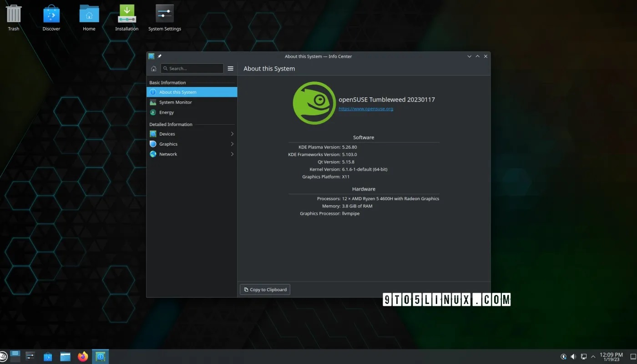Screen dimensions: 637x364
Task: Open the Graphics information section
Action: point(168,144)
